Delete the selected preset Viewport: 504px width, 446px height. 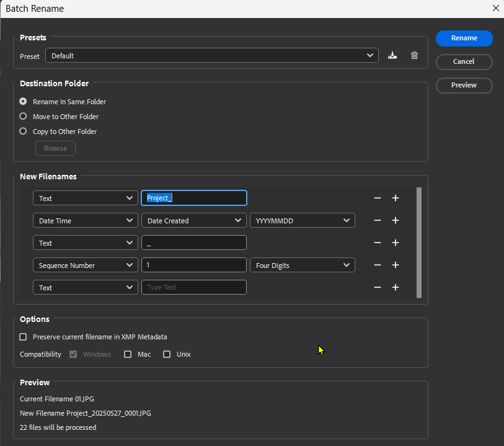[x=414, y=55]
